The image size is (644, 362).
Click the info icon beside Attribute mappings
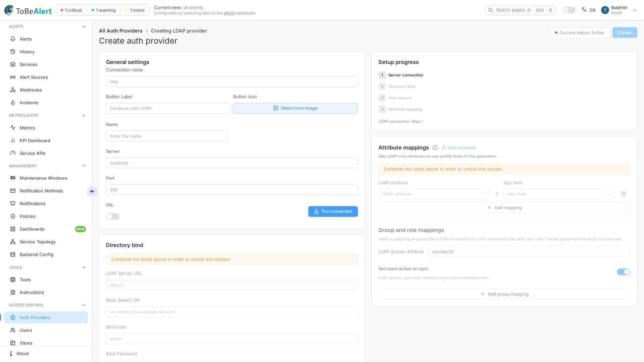pos(435,147)
